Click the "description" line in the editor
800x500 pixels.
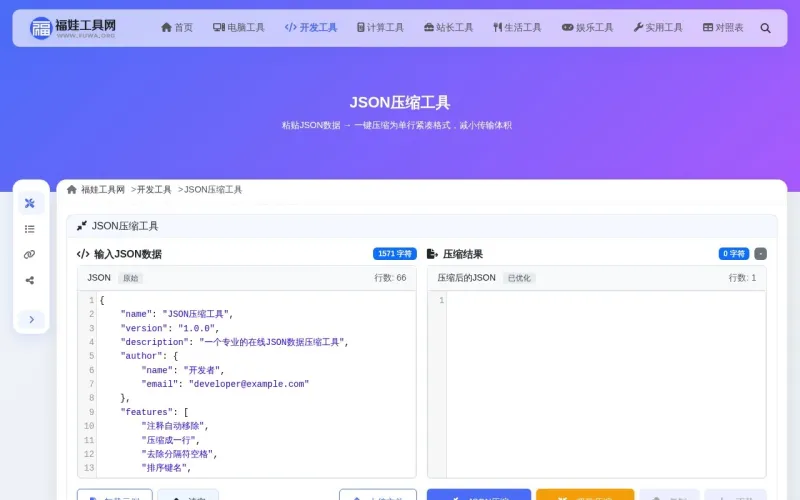tap(234, 342)
